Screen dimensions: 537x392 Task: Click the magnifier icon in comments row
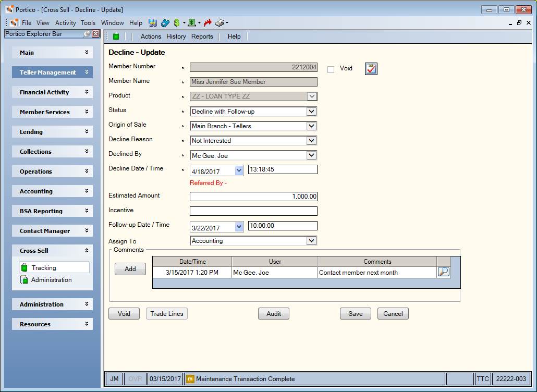click(444, 272)
